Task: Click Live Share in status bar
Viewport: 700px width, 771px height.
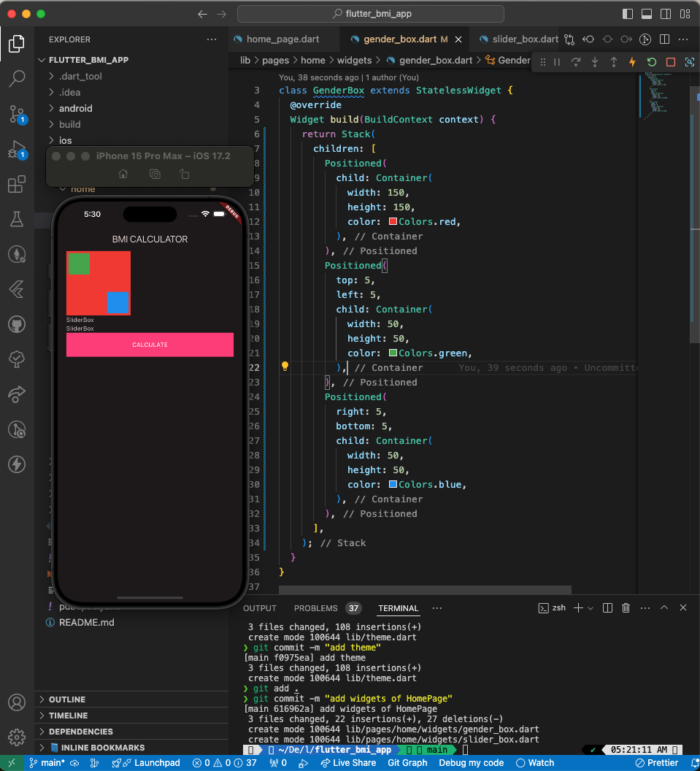Action: (348, 763)
